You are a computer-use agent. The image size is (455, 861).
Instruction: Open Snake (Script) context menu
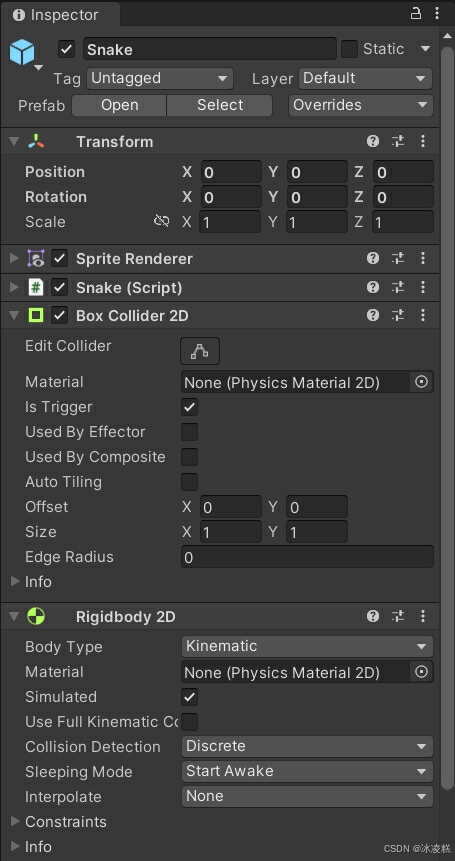pyautogui.click(x=423, y=287)
